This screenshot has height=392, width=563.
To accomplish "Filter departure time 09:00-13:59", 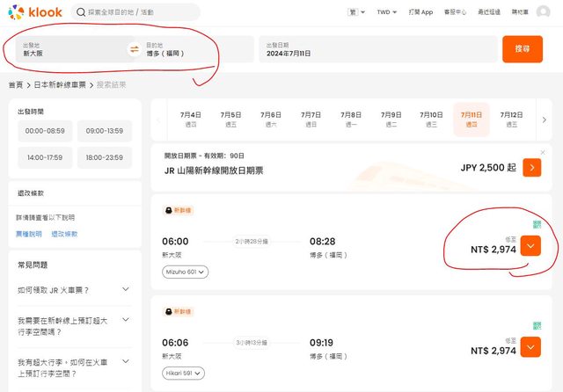I will 105,131.
